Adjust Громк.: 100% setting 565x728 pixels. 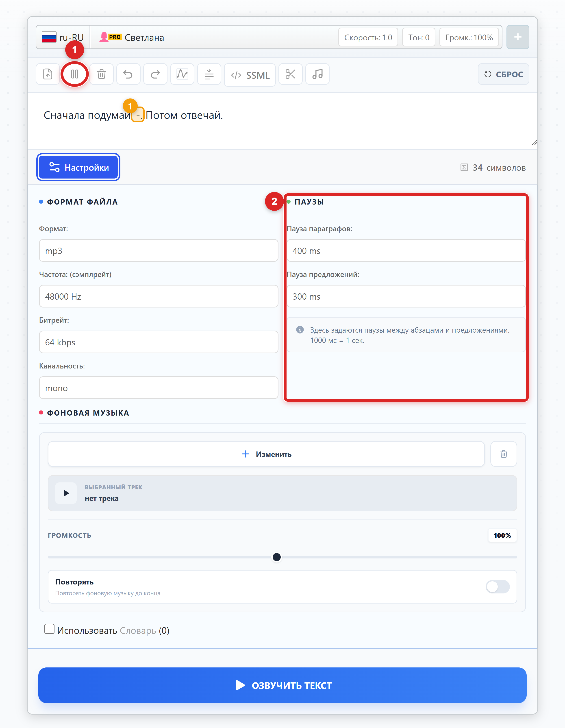pos(469,37)
